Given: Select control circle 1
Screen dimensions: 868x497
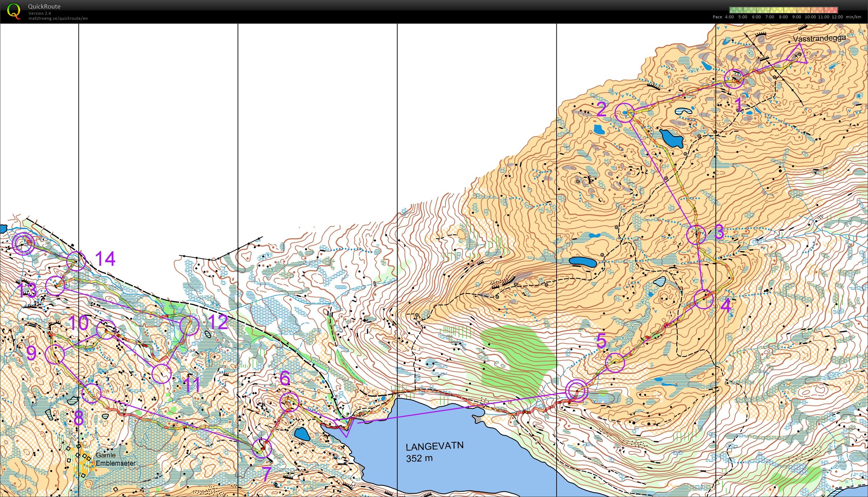Looking at the screenshot, I should (x=734, y=79).
